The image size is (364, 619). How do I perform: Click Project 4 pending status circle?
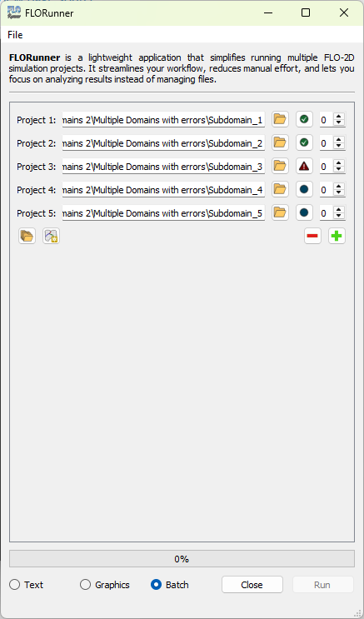click(x=304, y=189)
